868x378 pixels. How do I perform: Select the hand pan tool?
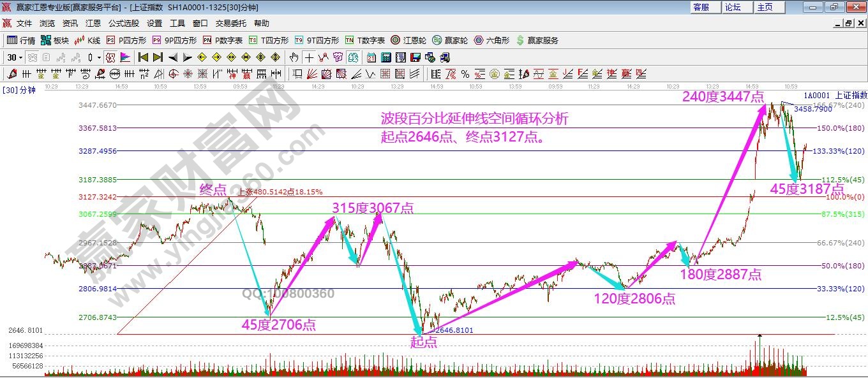[294, 57]
